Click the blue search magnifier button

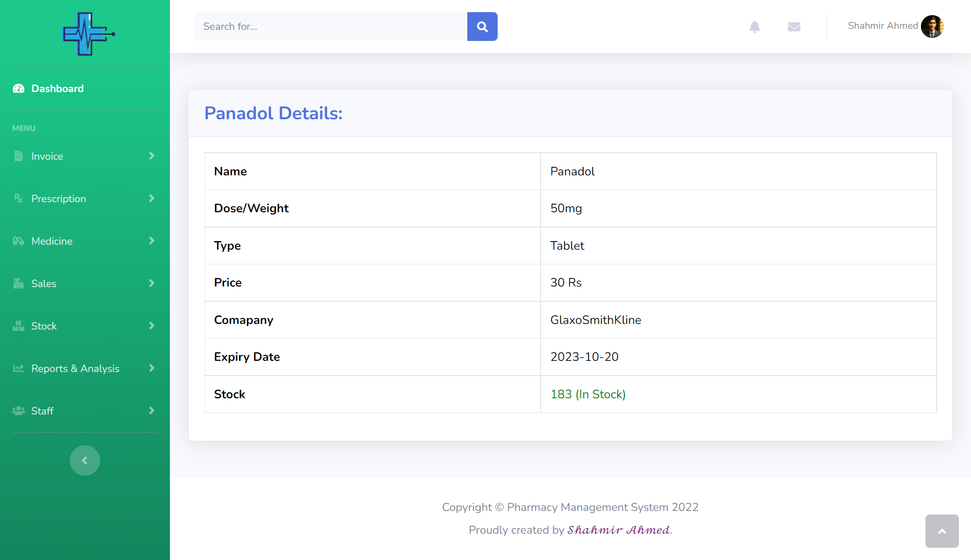pyautogui.click(x=482, y=27)
